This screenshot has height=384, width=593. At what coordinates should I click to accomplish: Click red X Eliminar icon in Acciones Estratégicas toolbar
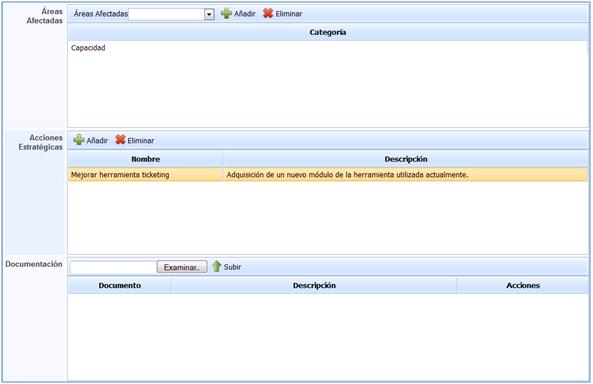point(120,140)
